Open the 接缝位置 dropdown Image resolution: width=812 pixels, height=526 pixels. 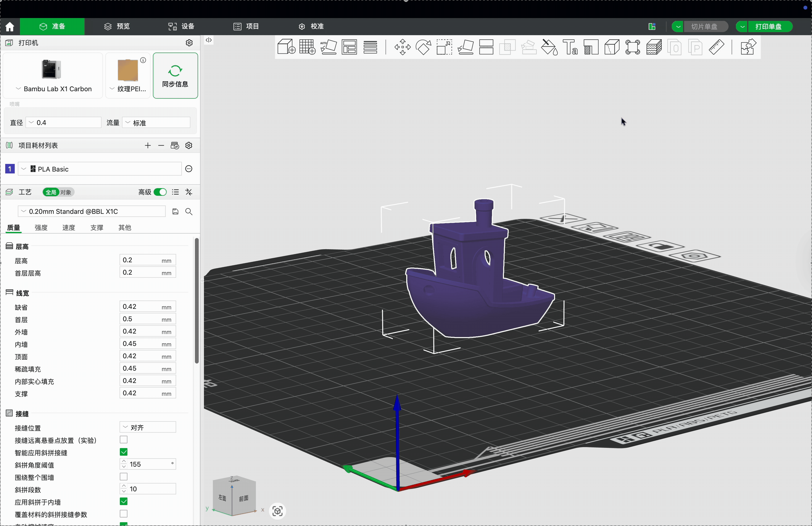[x=148, y=427]
